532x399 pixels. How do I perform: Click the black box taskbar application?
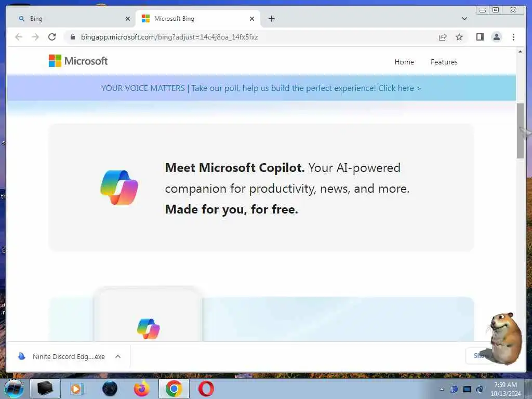pos(45,389)
